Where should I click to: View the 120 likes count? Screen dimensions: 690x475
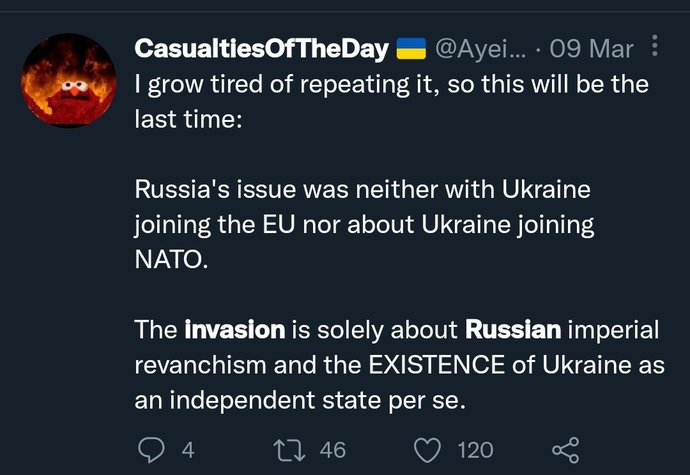475,450
